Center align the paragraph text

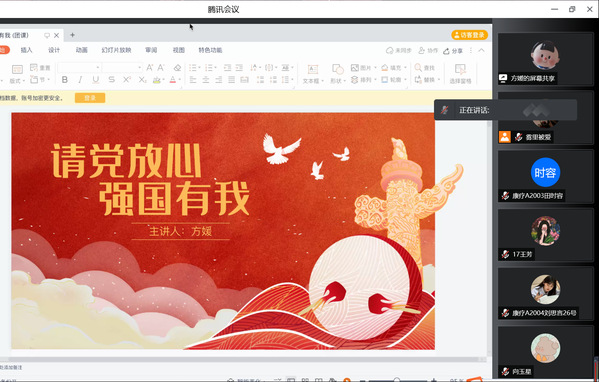click(206, 80)
